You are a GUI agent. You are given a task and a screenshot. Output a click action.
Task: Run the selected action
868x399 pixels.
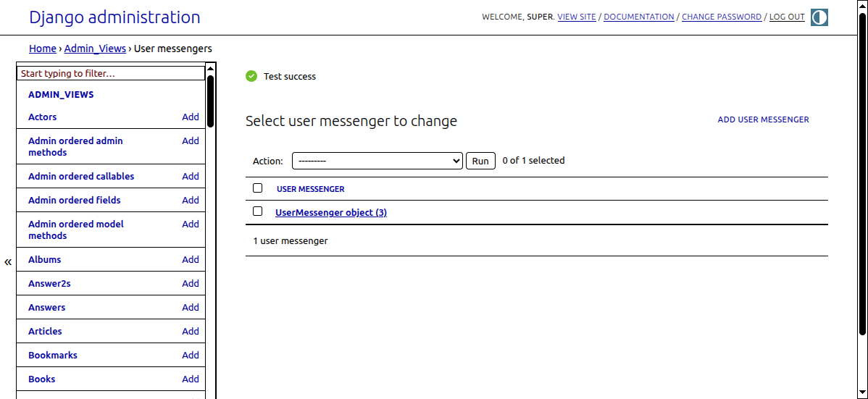coord(480,161)
